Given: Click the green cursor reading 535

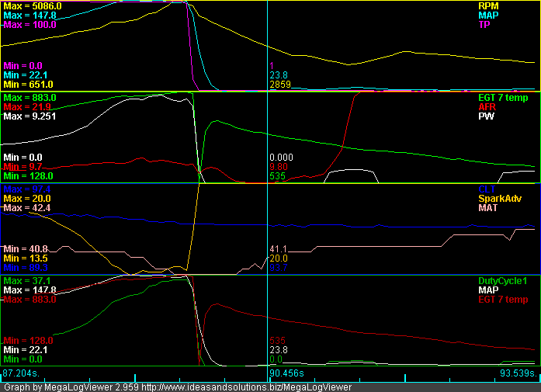Looking at the screenshot, I should pos(278,176).
